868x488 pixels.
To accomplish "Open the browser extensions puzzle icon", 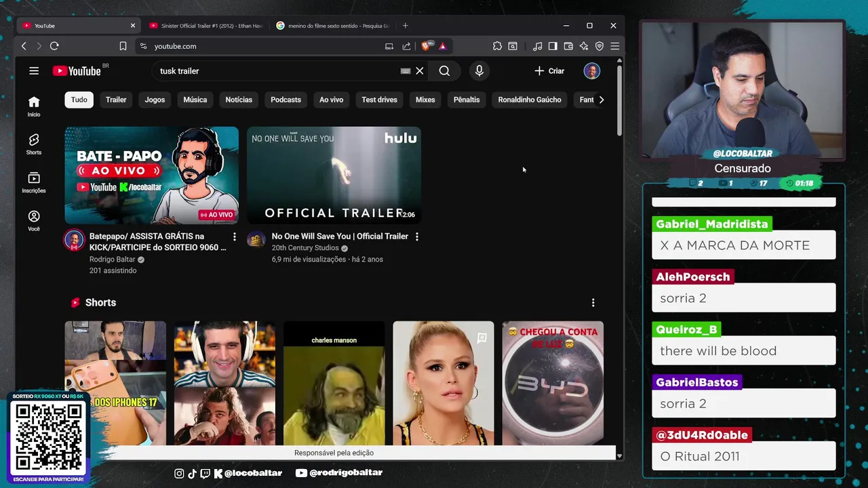I will [x=497, y=46].
